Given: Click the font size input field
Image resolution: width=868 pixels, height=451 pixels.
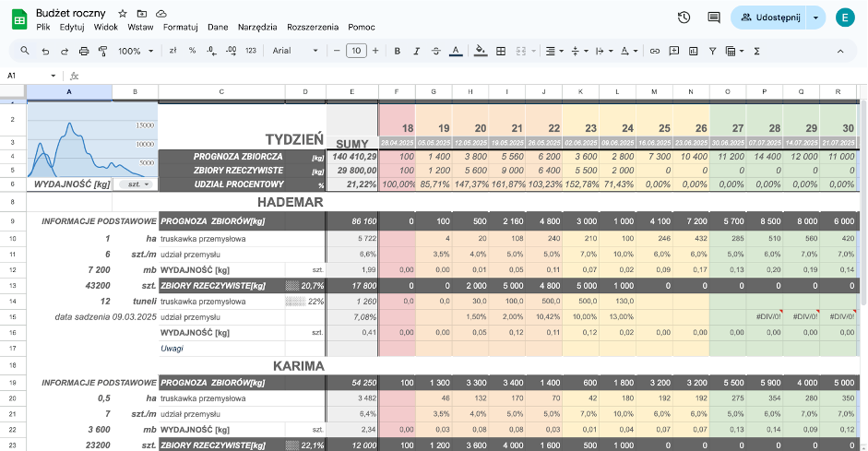Looking at the screenshot, I should point(355,51).
